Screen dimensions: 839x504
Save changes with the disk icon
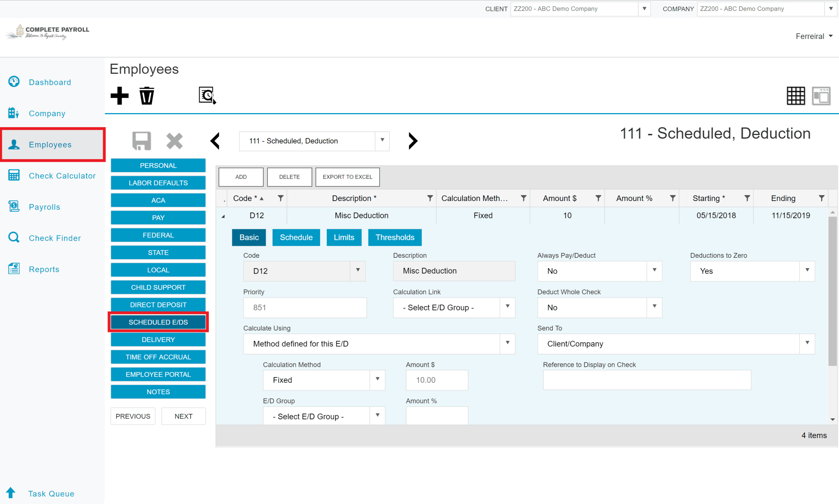coord(141,141)
